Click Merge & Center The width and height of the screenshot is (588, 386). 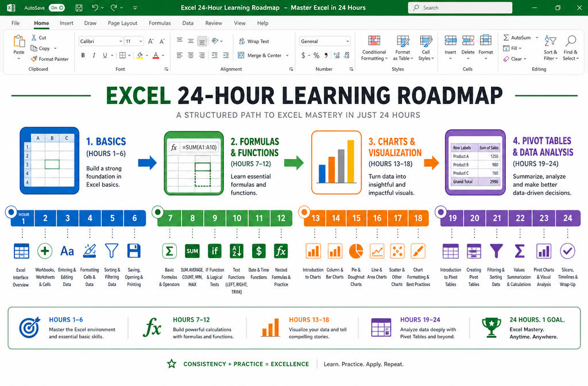click(x=260, y=55)
